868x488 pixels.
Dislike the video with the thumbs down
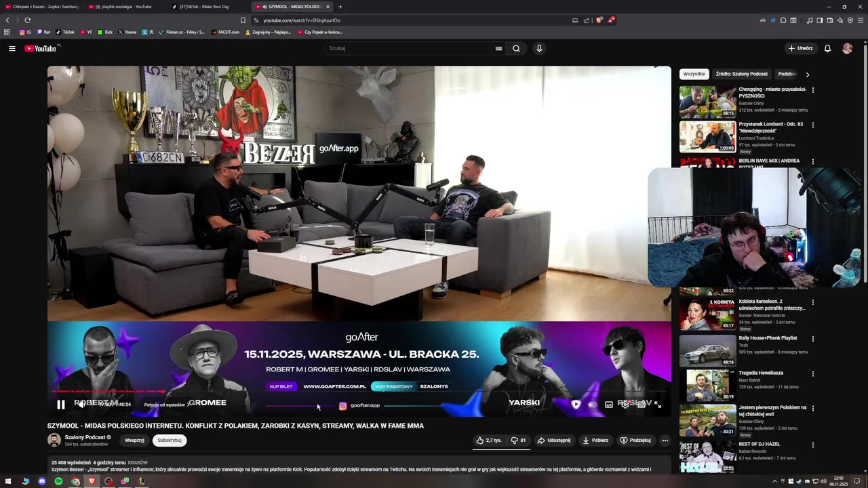coord(519,441)
